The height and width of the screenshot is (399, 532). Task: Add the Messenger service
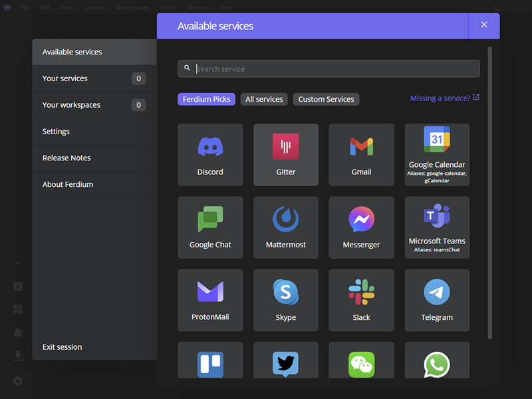(x=361, y=227)
